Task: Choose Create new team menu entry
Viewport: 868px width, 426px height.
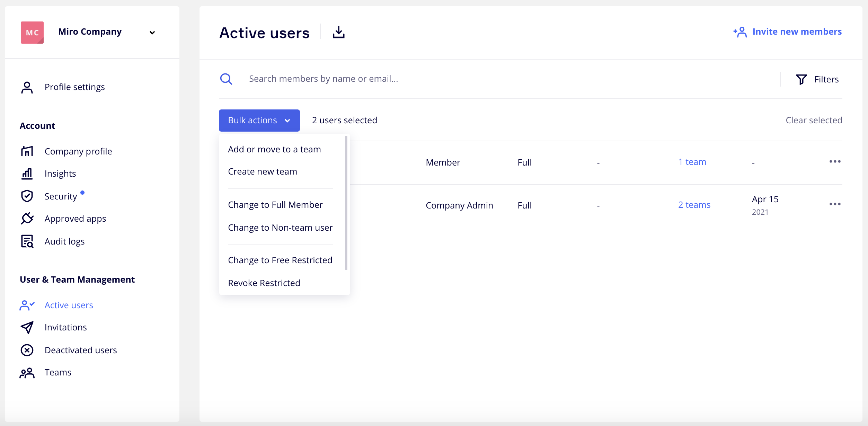Action: click(262, 171)
